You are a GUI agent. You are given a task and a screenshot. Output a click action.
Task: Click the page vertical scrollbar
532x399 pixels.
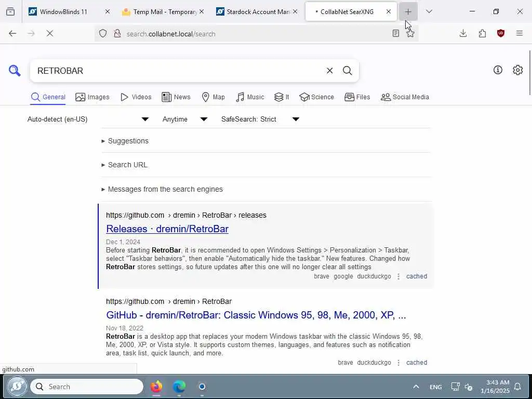(529, 73)
